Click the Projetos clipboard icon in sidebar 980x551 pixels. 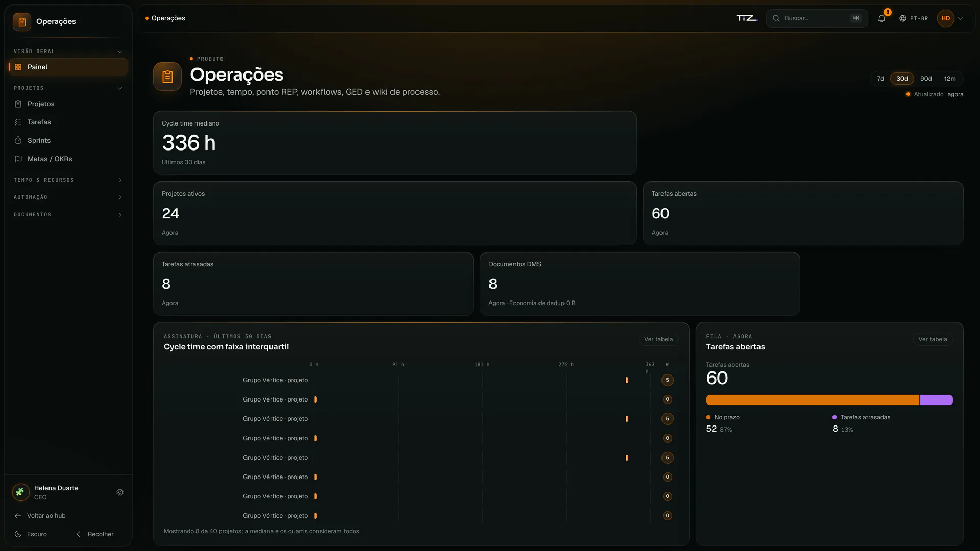18,104
